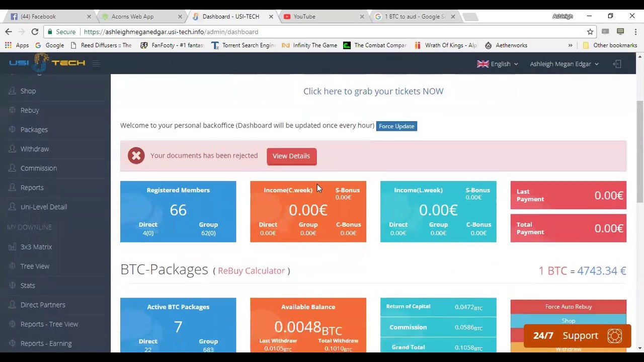Open the Infinity The Game bookmark

click(309, 45)
